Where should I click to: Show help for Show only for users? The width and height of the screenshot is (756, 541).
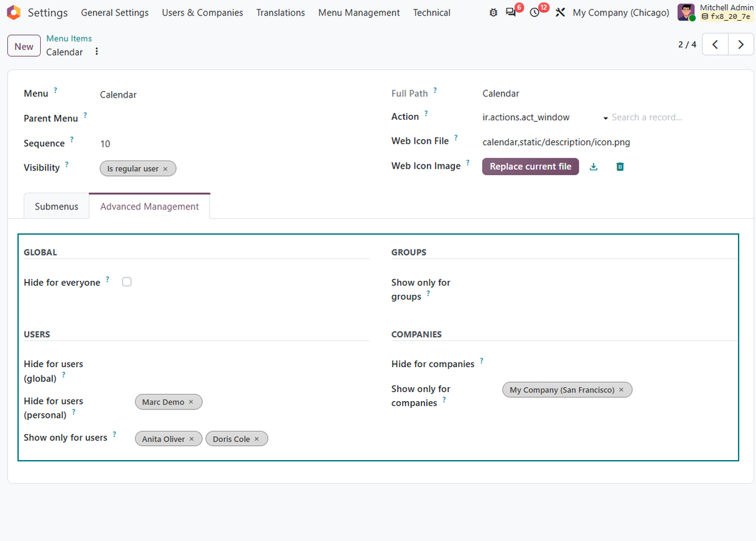point(114,435)
